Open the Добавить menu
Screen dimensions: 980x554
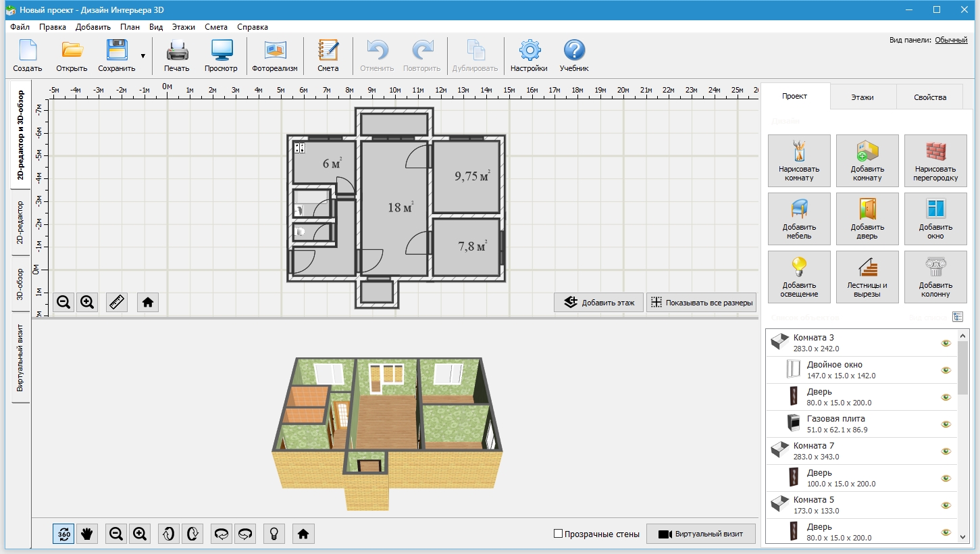(x=93, y=27)
